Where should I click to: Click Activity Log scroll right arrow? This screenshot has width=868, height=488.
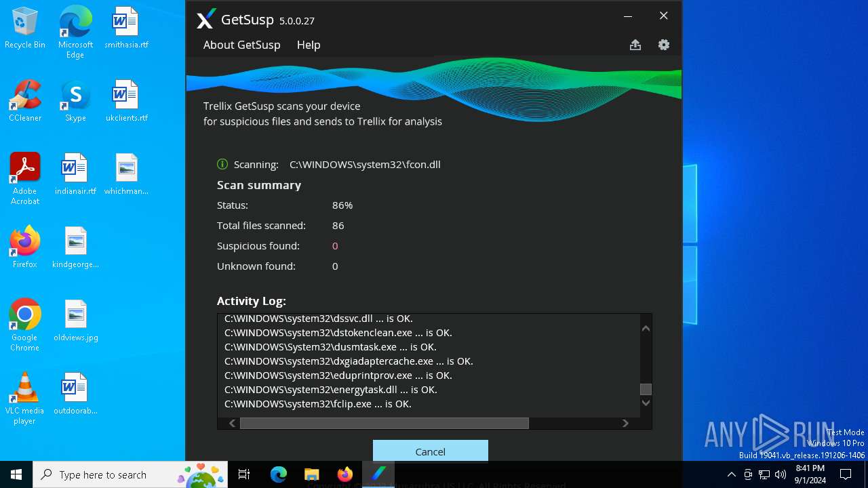pyautogui.click(x=625, y=423)
